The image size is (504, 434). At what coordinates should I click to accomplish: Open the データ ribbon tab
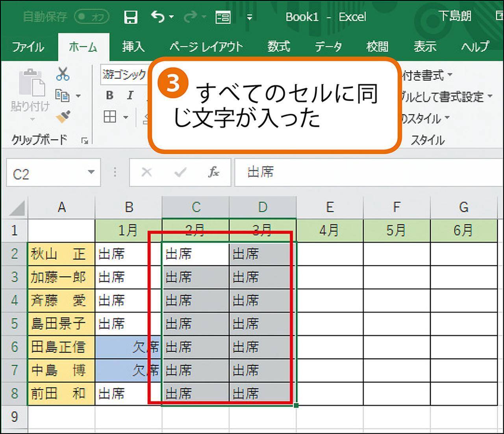coord(328,47)
